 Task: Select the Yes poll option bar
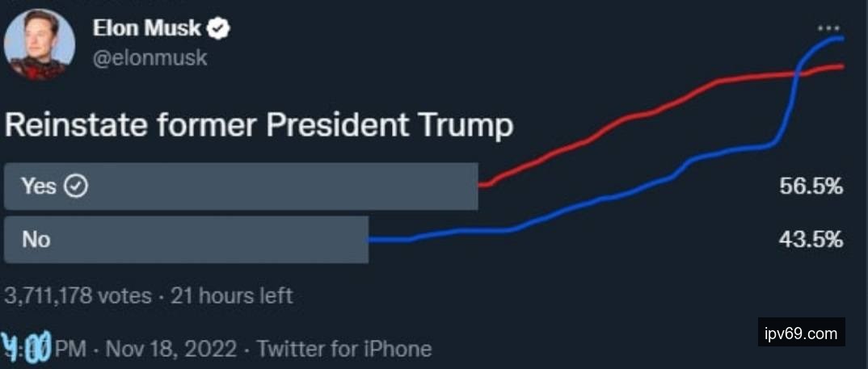[241, 187]
